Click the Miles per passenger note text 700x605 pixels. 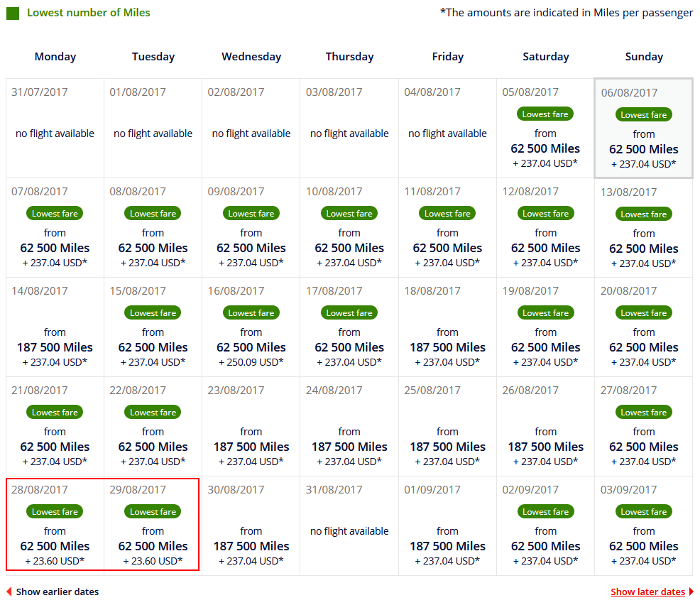coord(567,13)
